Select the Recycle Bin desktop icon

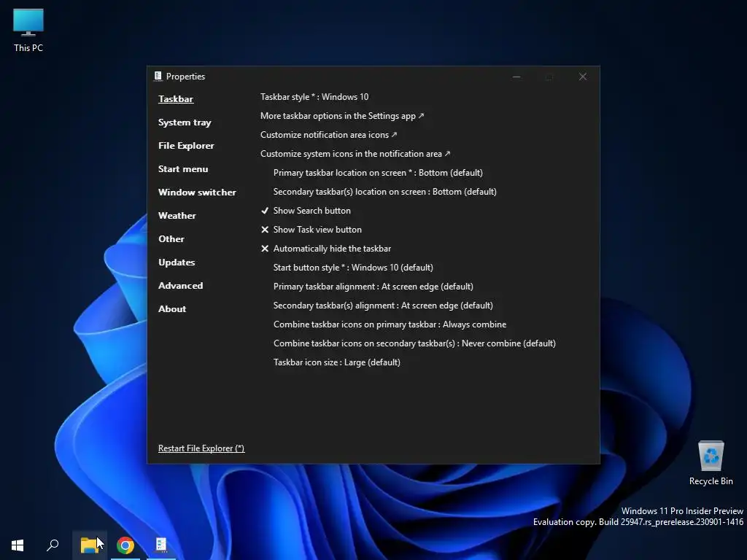(x=711, y=463)
